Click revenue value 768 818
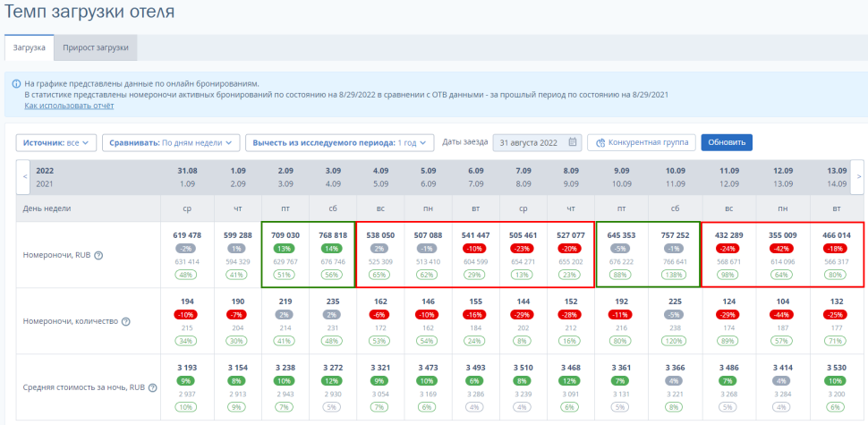Viewport: 868px width, 425px height. click(x=333, y=235)
